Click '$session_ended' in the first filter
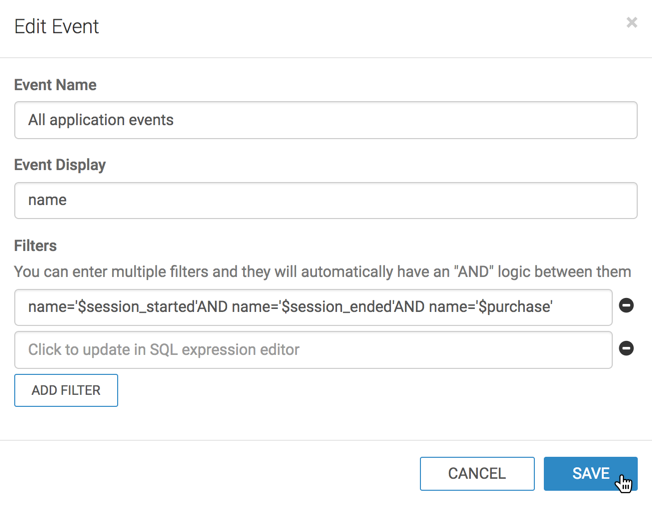Viewport: 652px width, 505px height. tap(336, 307)
